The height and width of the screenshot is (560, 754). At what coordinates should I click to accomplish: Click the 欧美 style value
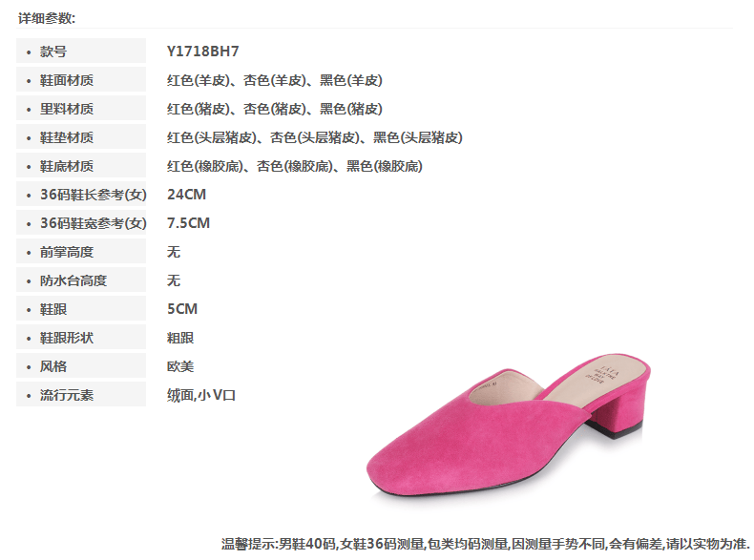[x=180, y=366]
